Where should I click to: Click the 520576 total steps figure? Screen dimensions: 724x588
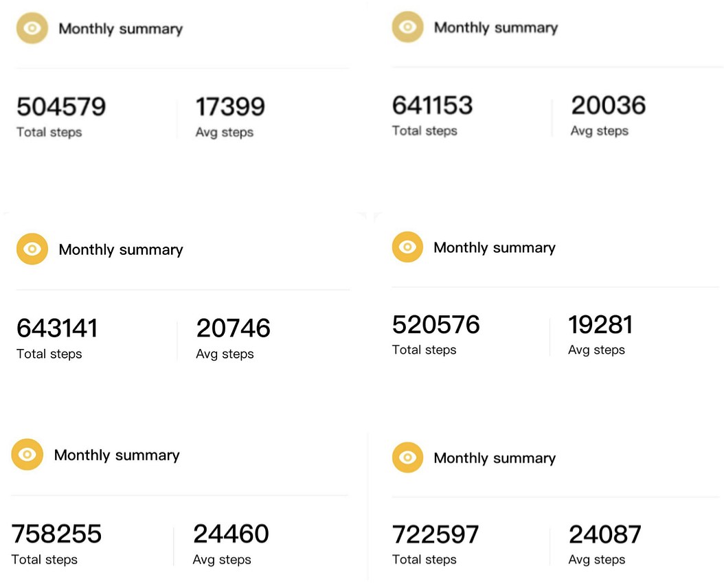(436, 324)
